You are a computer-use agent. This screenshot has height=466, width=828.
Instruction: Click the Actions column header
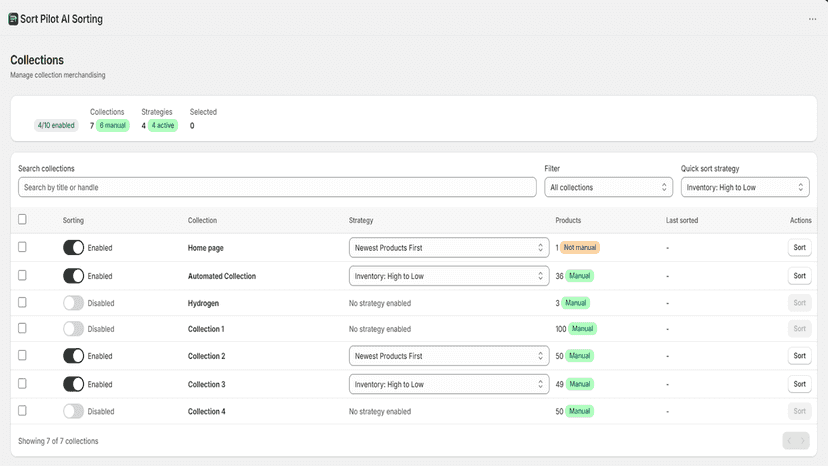[x=801, y=220]
